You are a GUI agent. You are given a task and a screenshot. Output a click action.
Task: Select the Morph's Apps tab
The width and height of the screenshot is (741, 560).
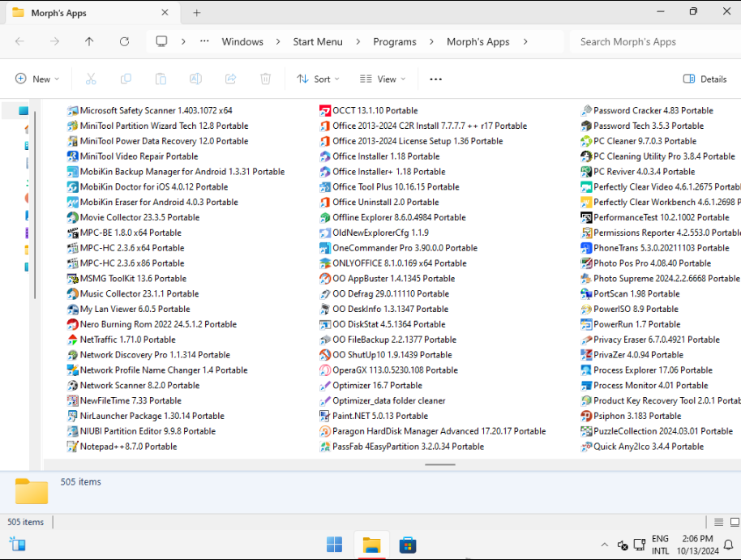tap(92, 13)
